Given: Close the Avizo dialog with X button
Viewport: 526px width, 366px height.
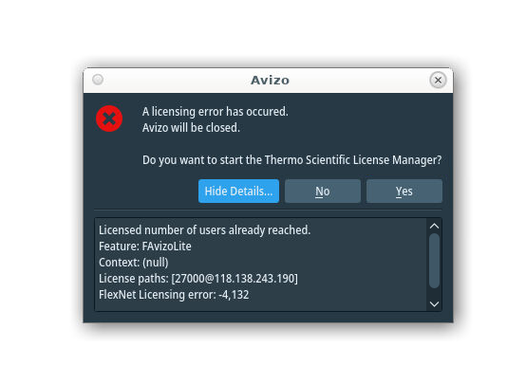Looking at the screenshot, I should pos(438,80).
